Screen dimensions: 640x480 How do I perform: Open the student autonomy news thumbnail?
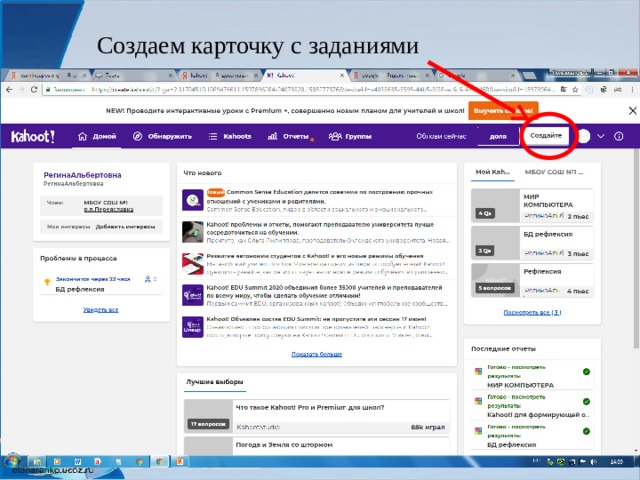click(193, 264)
